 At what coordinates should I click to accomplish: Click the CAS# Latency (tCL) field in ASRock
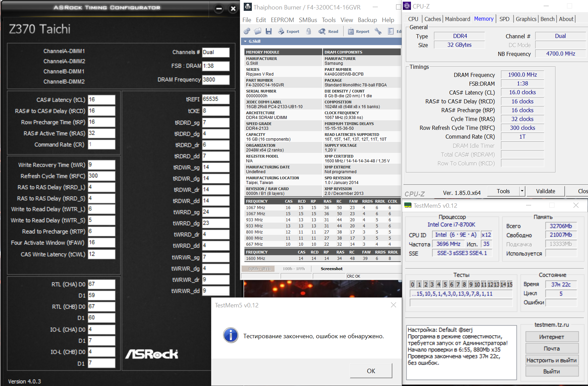coord(102,100)
